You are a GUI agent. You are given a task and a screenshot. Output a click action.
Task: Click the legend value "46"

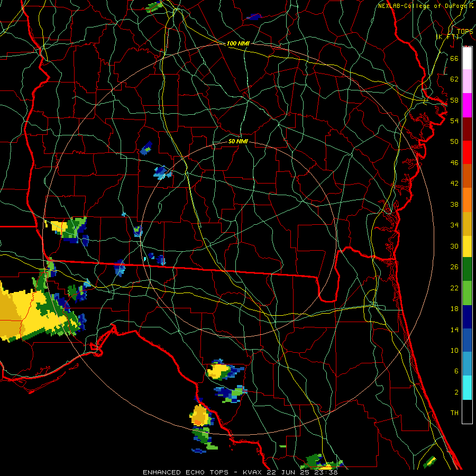[x=454, y=163]
